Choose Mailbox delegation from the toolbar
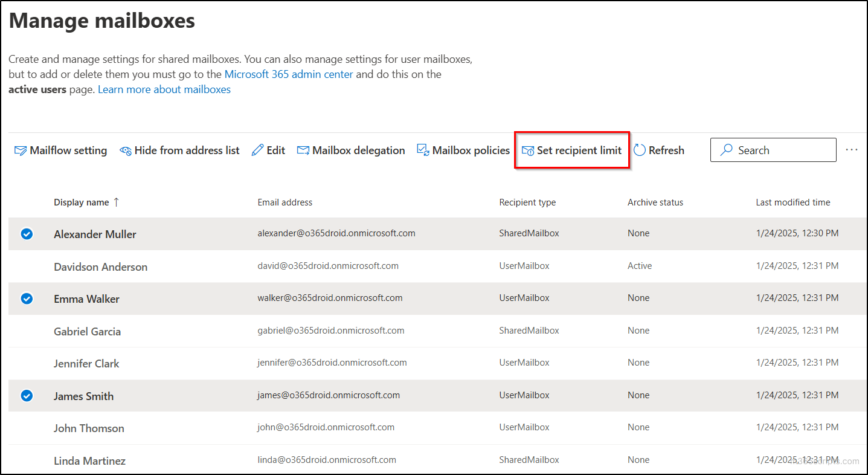 click(358, 150)
